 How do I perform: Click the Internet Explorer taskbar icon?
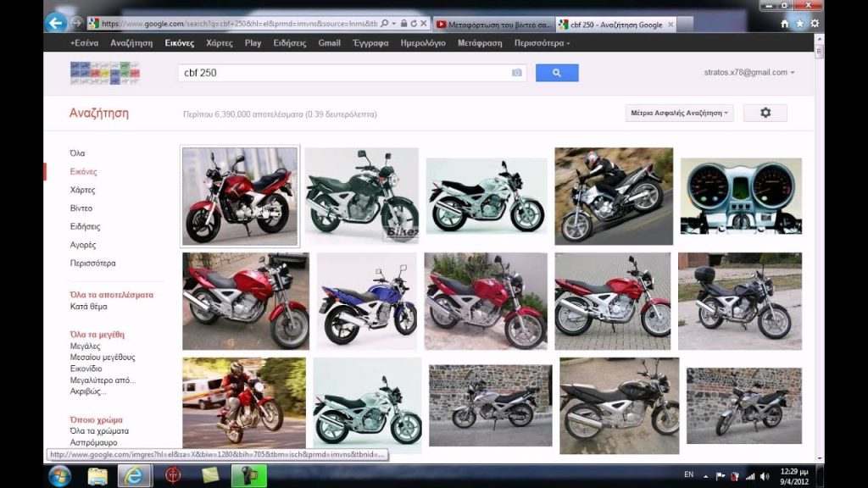point(135,476)
